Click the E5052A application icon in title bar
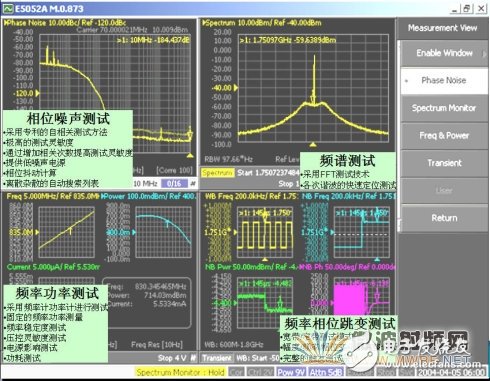The image size is (490, 381). [8, 9]
